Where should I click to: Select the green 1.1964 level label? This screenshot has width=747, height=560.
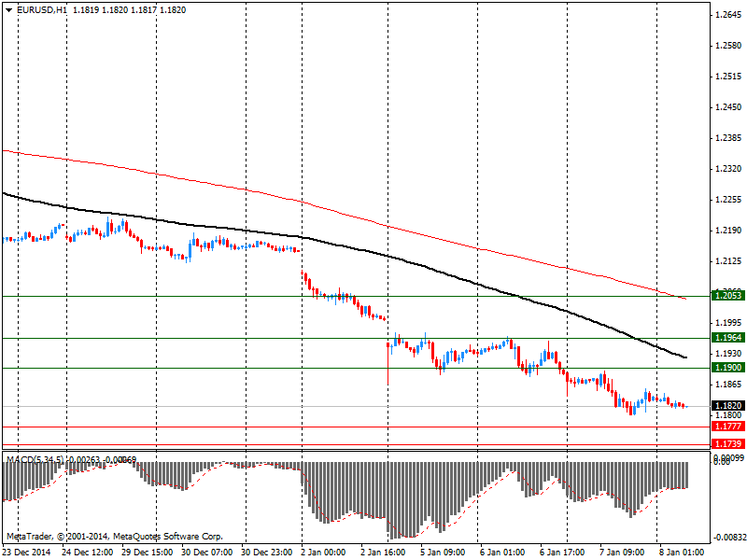click(x=728, y=337)
